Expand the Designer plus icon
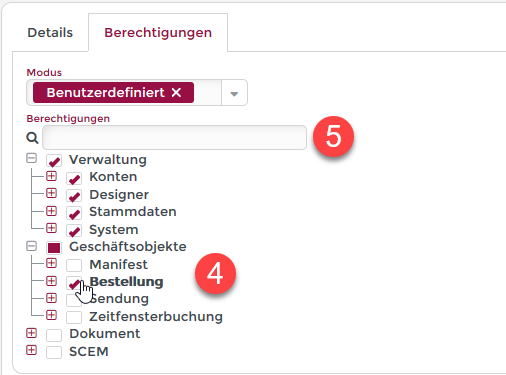 [x=51, y=193]
